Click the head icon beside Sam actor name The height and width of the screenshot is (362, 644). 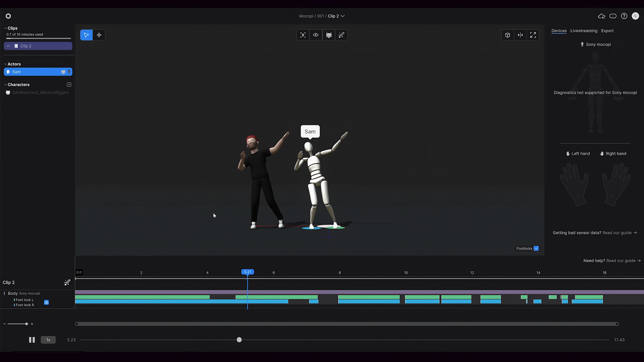[8, 72]
